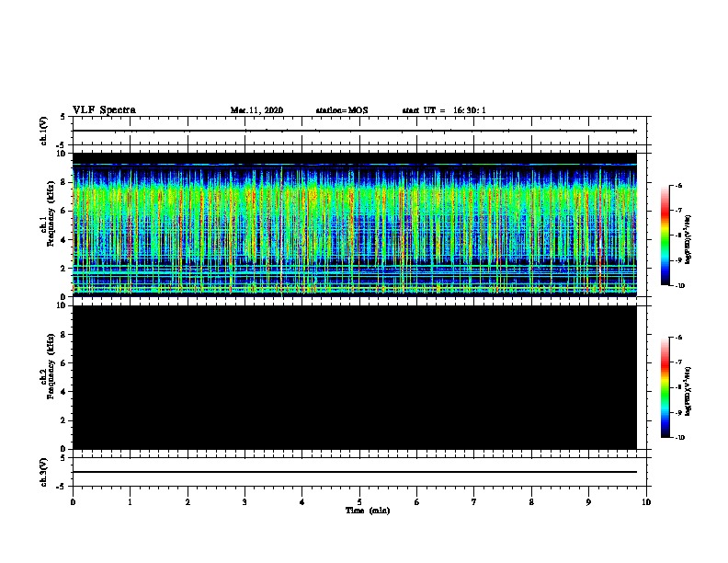This screenshot has height=563, width=728.
Task: Click the black ch.2 spectrogram panel
Action: [355, 377]
